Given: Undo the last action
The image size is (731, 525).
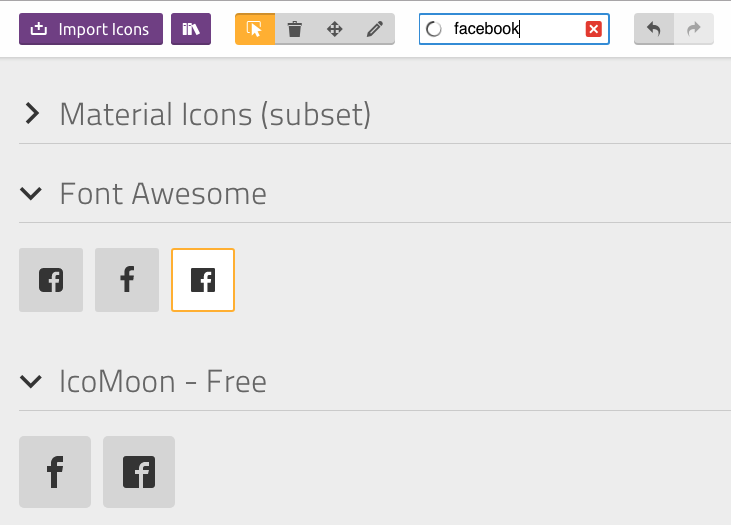Looking at the screenshot, I should click(654, 29).
